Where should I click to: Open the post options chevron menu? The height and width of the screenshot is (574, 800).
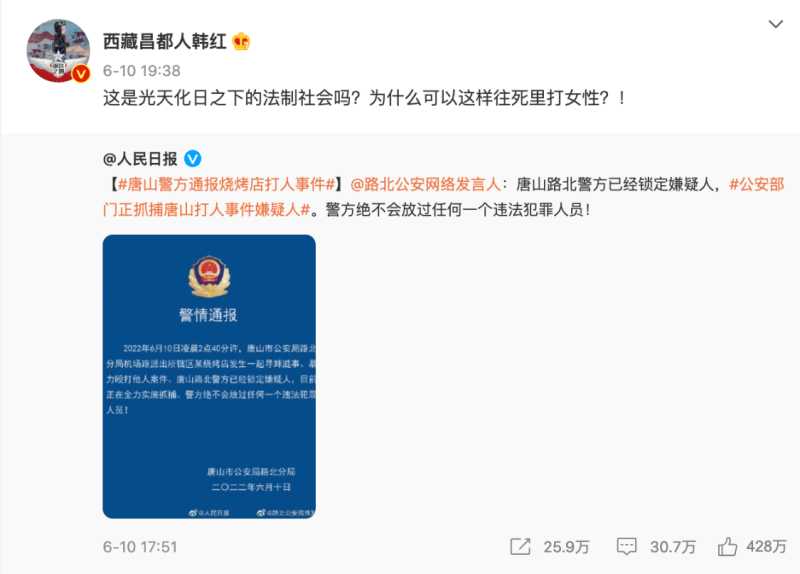(x=776, y=24)
